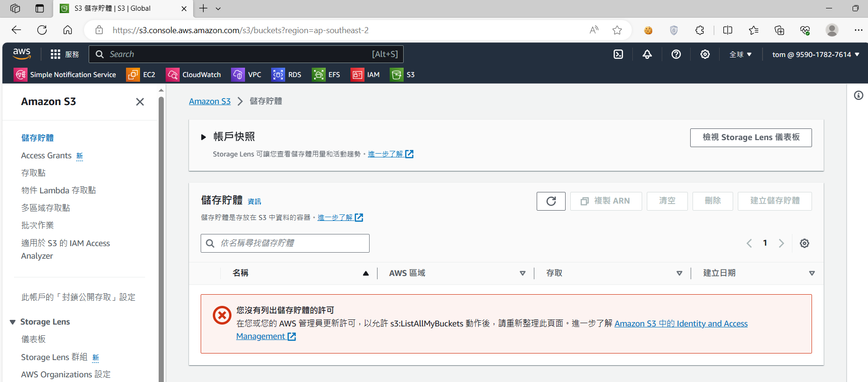Open the browser profile avatar
This screenshot has width=868, height=382.
click(x=832, y=30)
